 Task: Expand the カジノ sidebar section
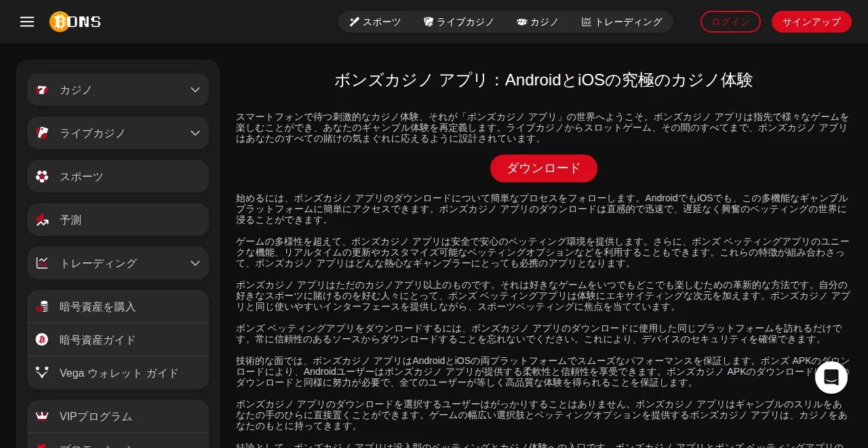(x=195, y=89)
